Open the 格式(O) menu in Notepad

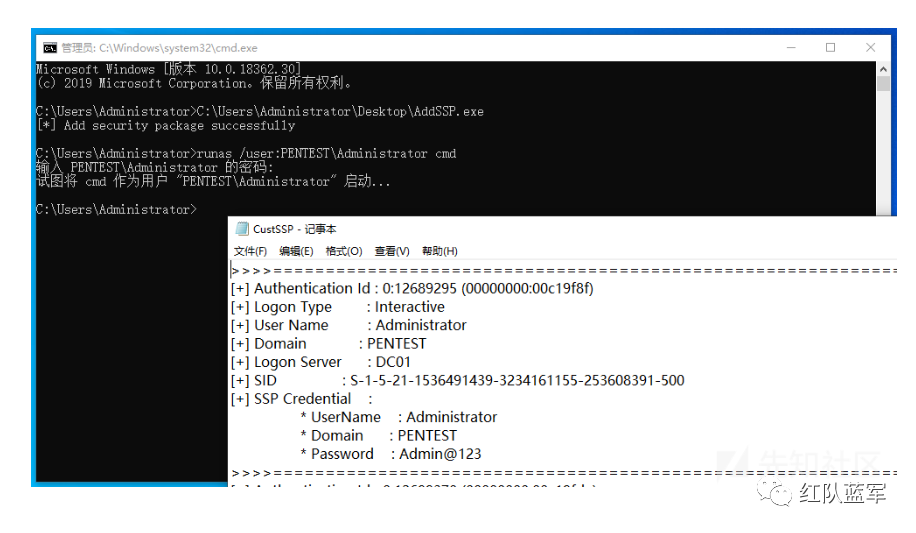click(344, 251)
